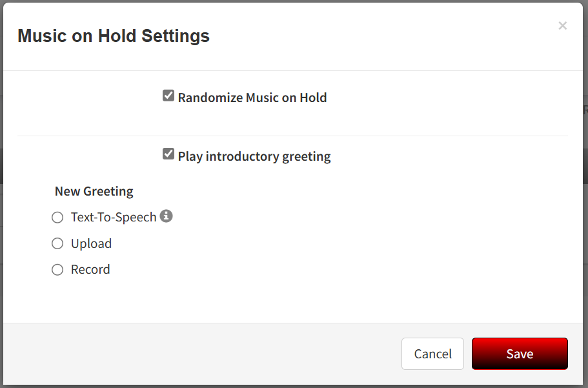Click the Text-To-Speech label text

pyautogui.click(x=114, y=218)
